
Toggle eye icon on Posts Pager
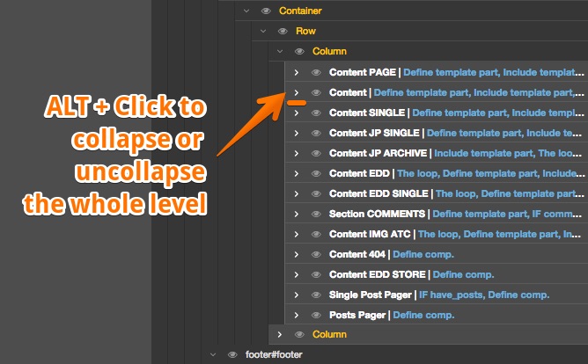pos(316,315)
